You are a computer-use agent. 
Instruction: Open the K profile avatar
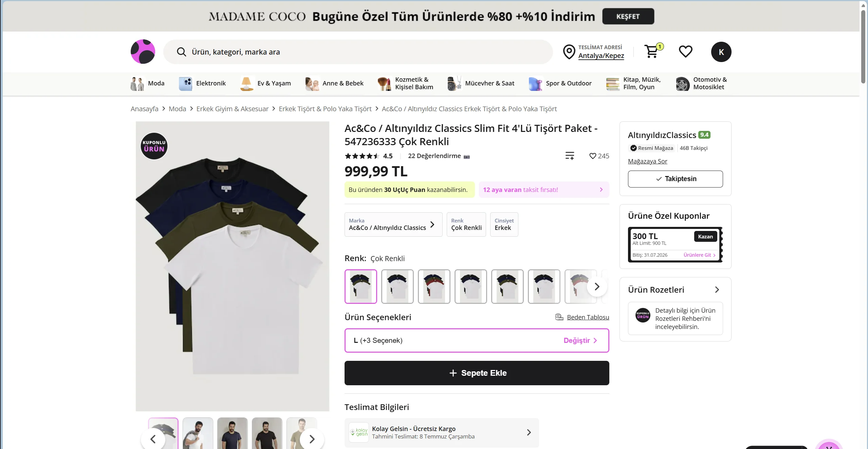[721, 52]
